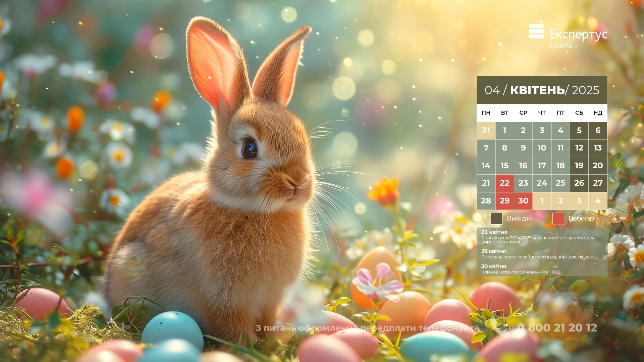The image size is (644, 362).
Task: Click the НД weekday column header
Action: (x=597, y=113)
